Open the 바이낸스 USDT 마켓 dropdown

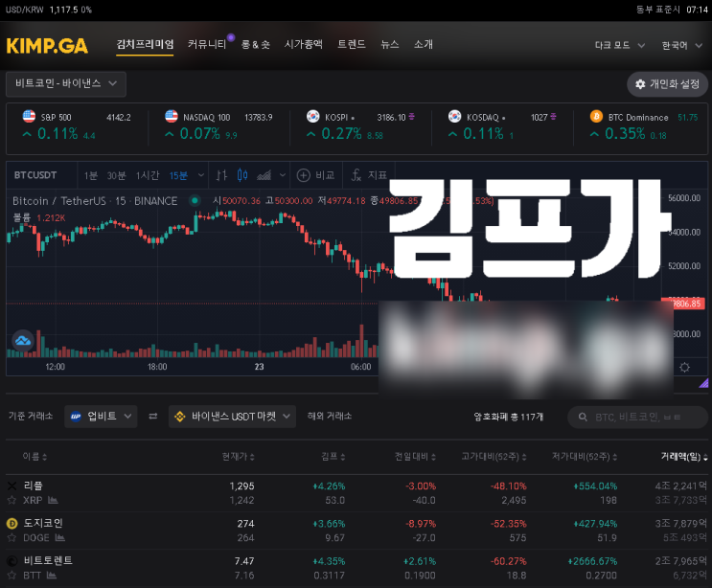coord(232,417)
